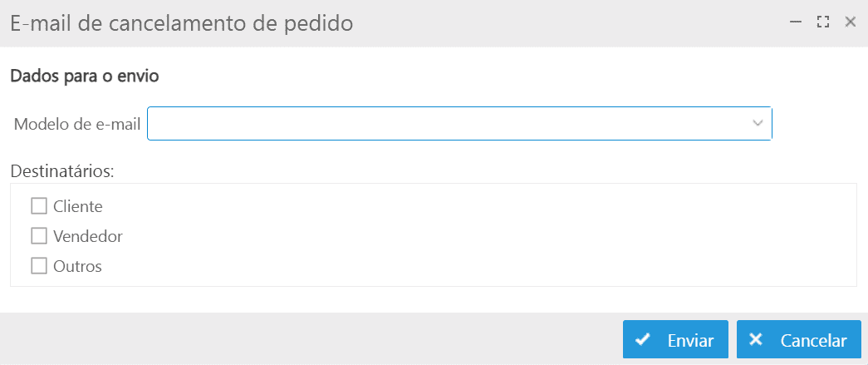This screenshot has height=365, width=868.
Task: Click the Dados para o envio heading
Action: (x=84, y=76)
